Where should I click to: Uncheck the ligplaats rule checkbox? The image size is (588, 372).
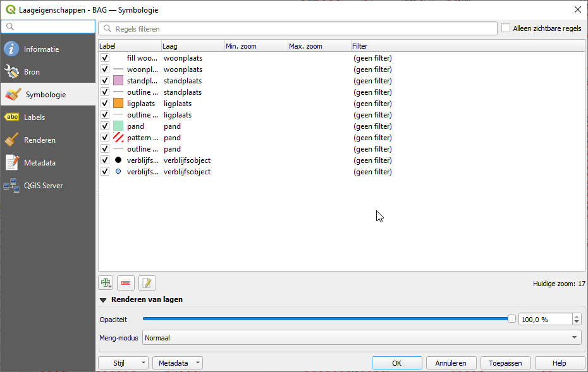point(105,103)
